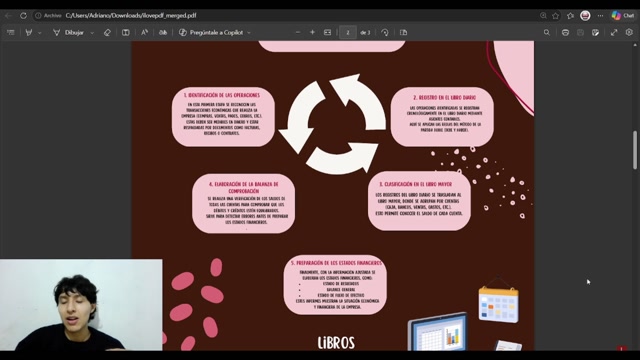Toggle fit to width view

327,32
